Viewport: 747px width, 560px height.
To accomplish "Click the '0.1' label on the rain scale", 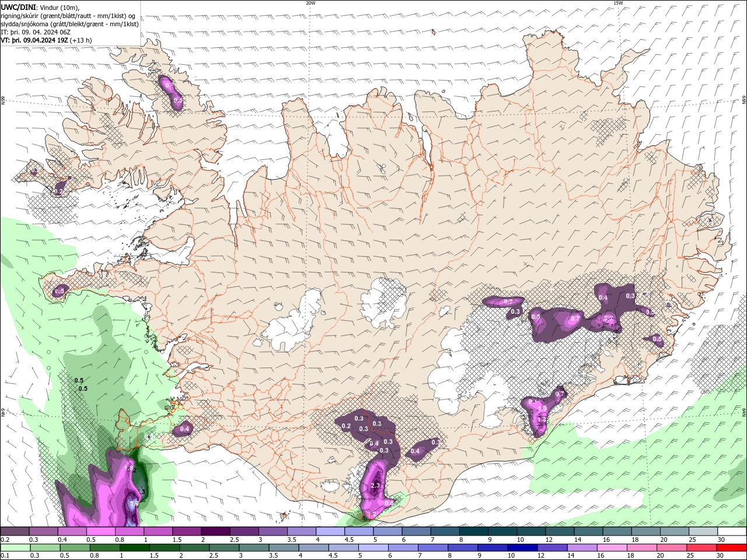I will 5,556.
